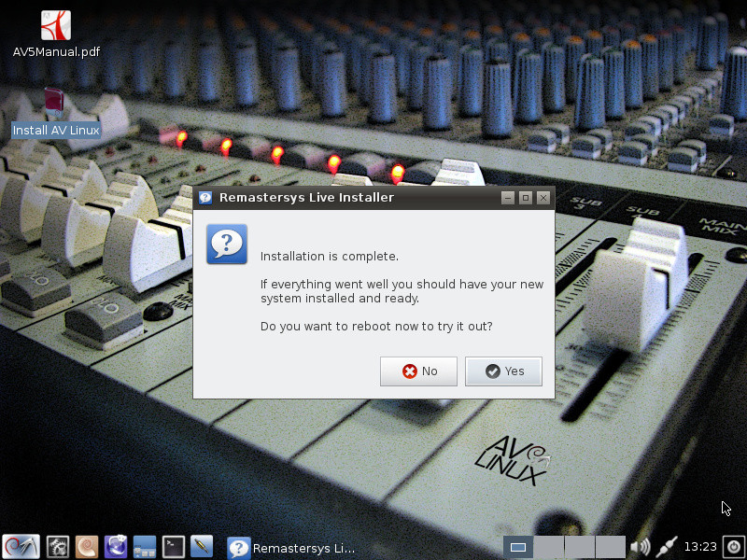Switch to the fourth workspace in pager
The width and height of the screenshot is (747, 560).
point(611,547)
